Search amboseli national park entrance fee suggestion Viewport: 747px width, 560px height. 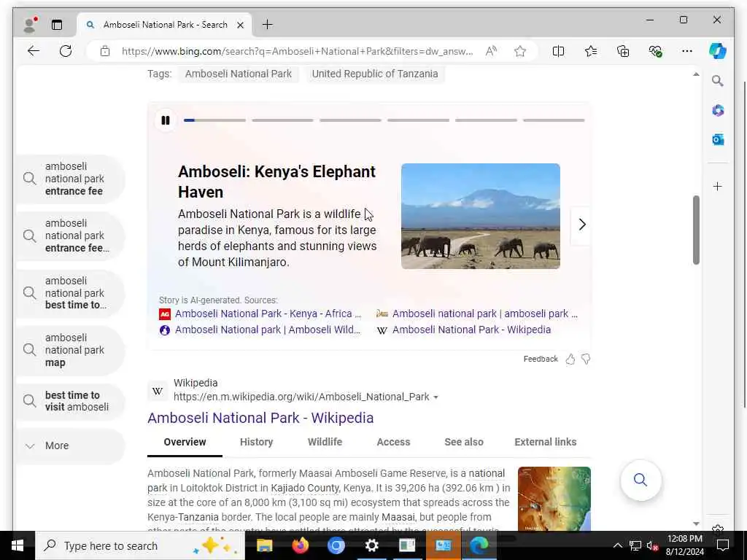point(71,179)
